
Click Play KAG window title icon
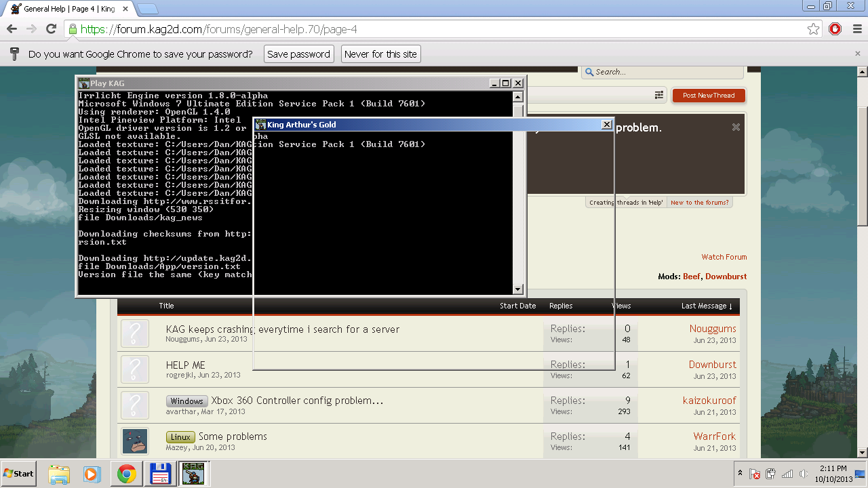pyautogui.click(x=84, y=83)
